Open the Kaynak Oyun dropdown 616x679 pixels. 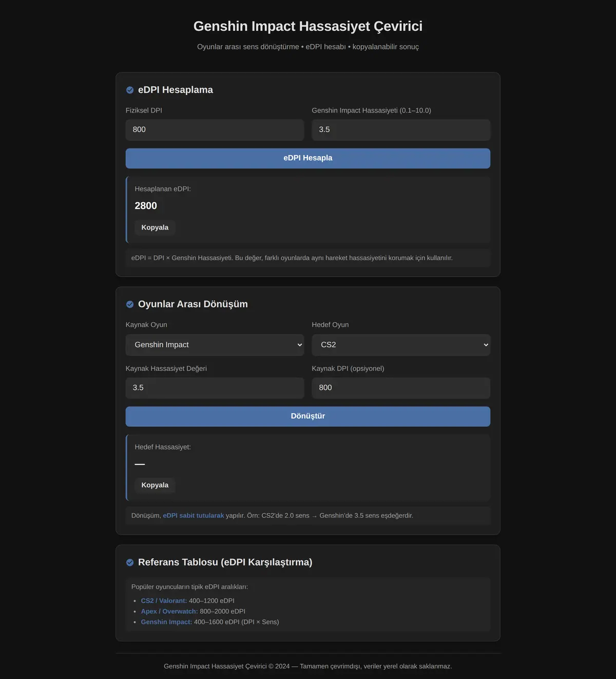point(215,345)
